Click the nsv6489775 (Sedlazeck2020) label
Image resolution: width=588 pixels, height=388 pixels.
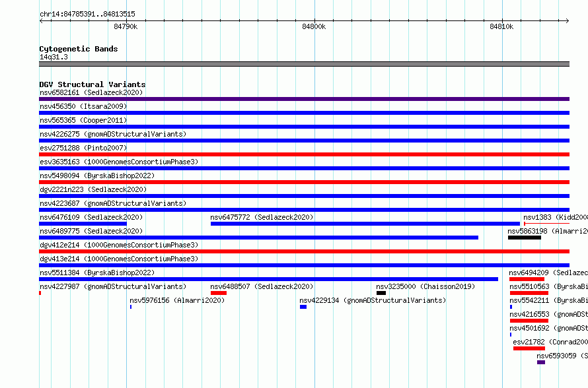91,231
